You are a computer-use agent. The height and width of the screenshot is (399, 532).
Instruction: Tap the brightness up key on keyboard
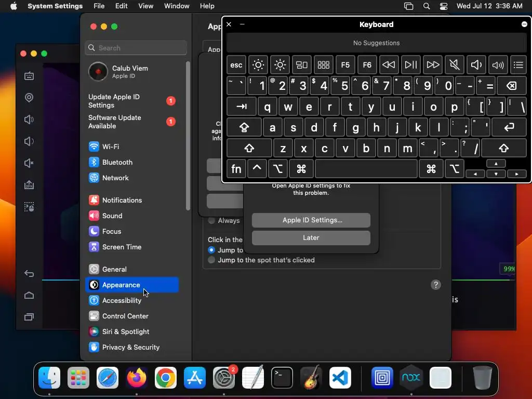point(280,65)
